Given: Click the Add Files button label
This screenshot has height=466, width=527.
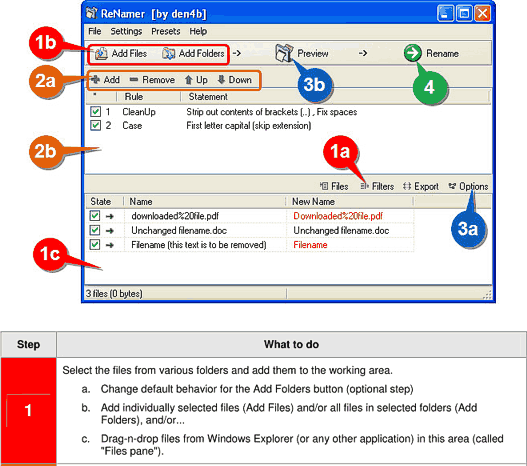Looking at the screenshot, I should pos(129,54).
